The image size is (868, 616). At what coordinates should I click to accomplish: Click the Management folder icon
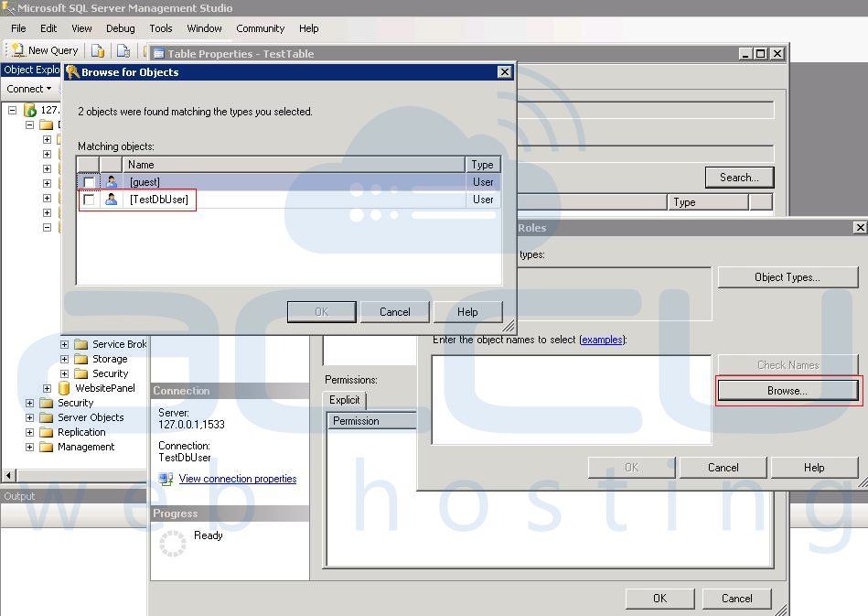[x=47, y=447]
